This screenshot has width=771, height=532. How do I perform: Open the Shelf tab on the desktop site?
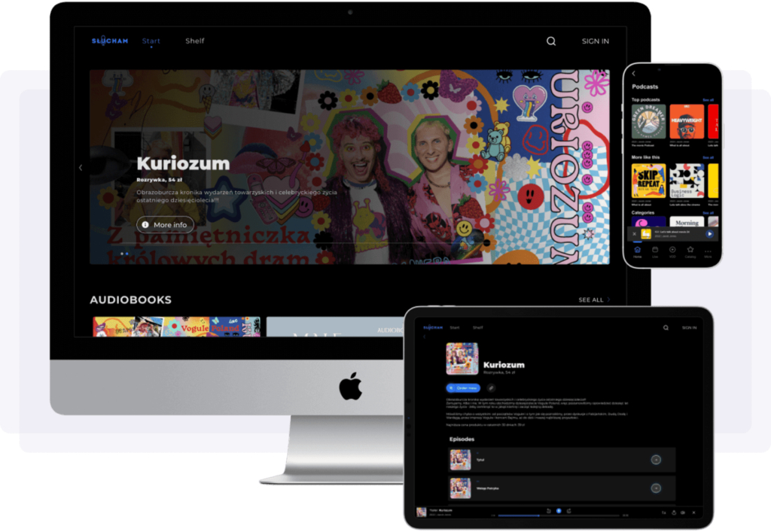coord(194,41)
